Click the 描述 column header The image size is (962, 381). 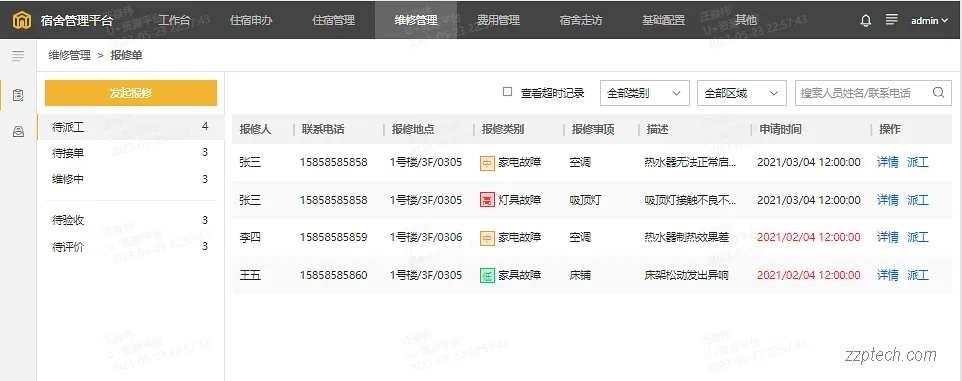657,129
